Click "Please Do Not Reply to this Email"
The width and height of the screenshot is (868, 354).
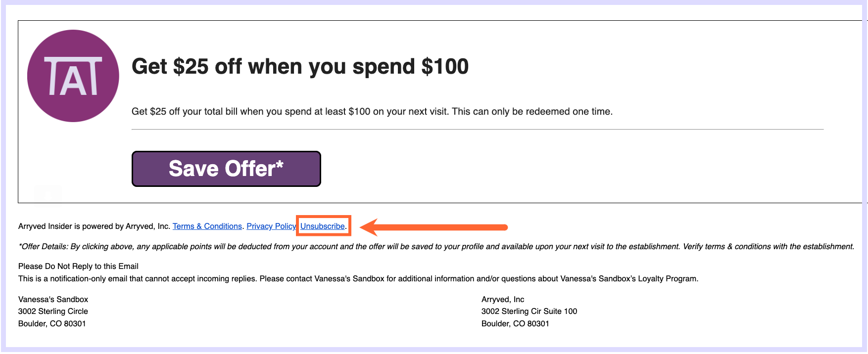pos(78,266)
